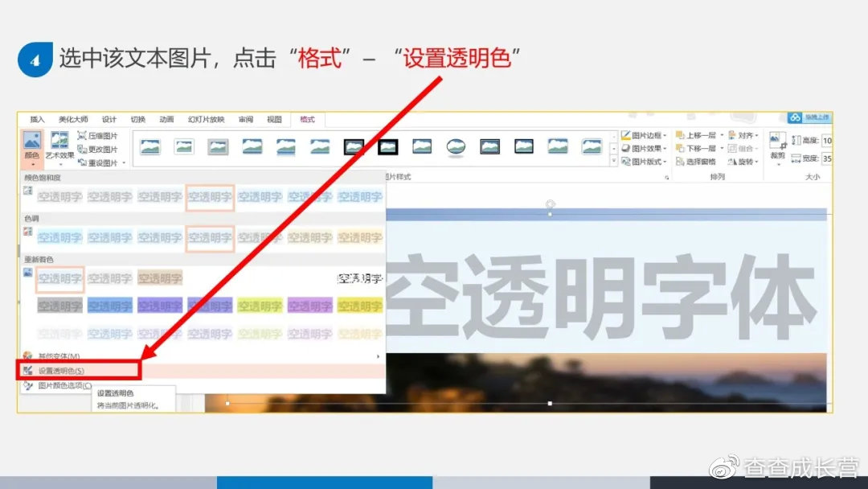
Task: Select the black-and-white recolor preset
Action: 360,278
